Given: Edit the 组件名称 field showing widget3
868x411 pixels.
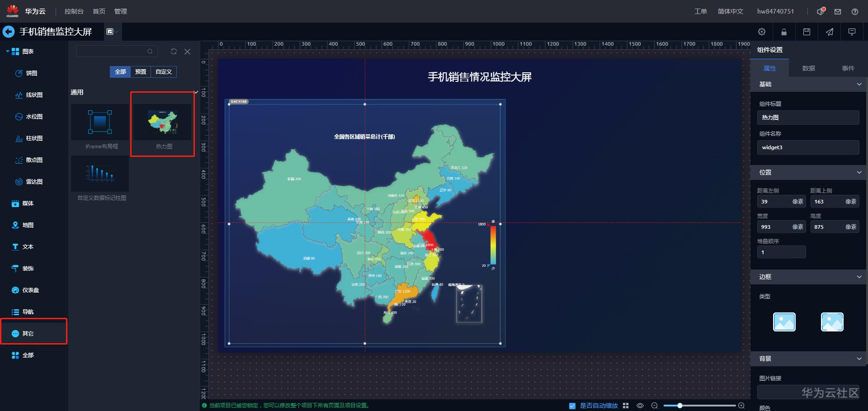Looking at the screenshot, I should coord(808,147).
